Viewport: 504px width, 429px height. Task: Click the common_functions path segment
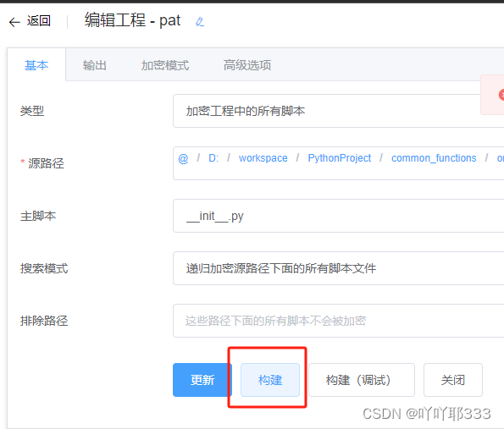(x=434, y=158)
